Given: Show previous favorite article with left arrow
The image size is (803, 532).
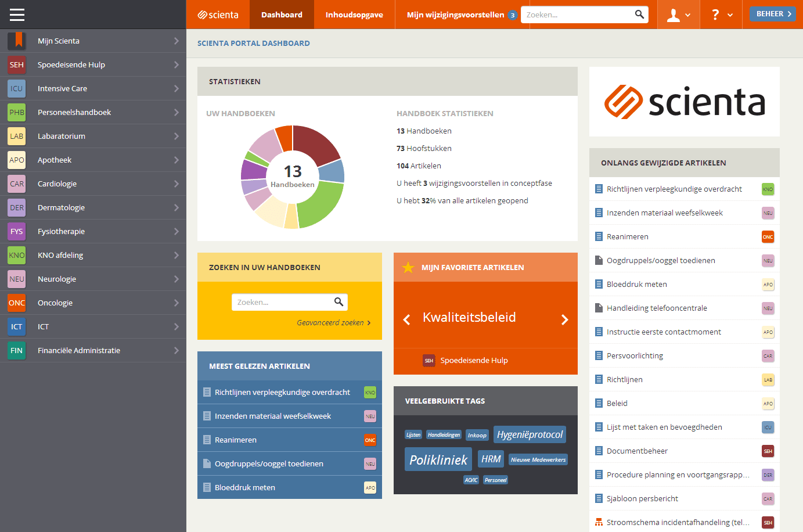Looking at the screenshot, I should (x=407, y=319).
